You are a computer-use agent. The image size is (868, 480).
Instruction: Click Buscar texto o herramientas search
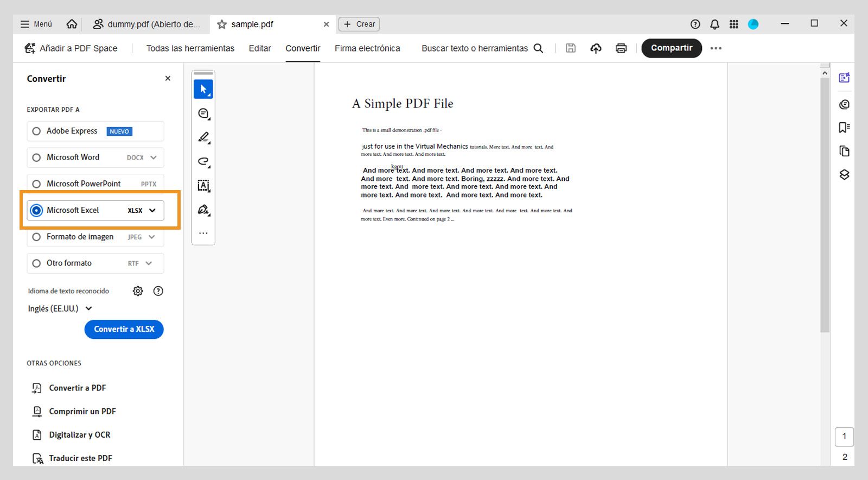point(482,48)
